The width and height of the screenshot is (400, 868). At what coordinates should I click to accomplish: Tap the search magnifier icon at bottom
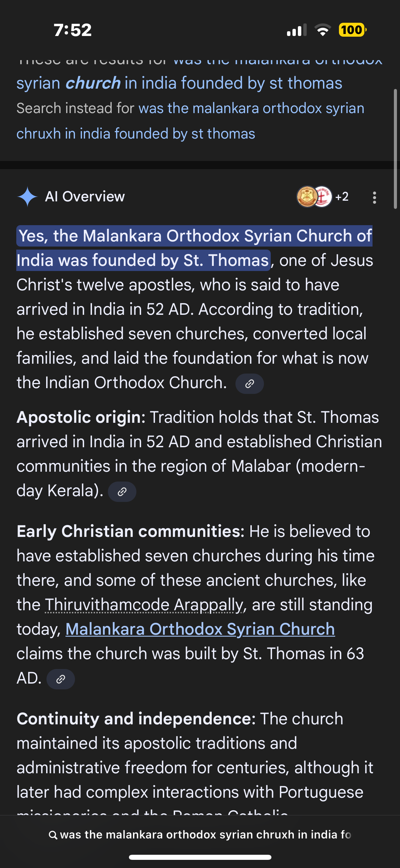point(53,835)
